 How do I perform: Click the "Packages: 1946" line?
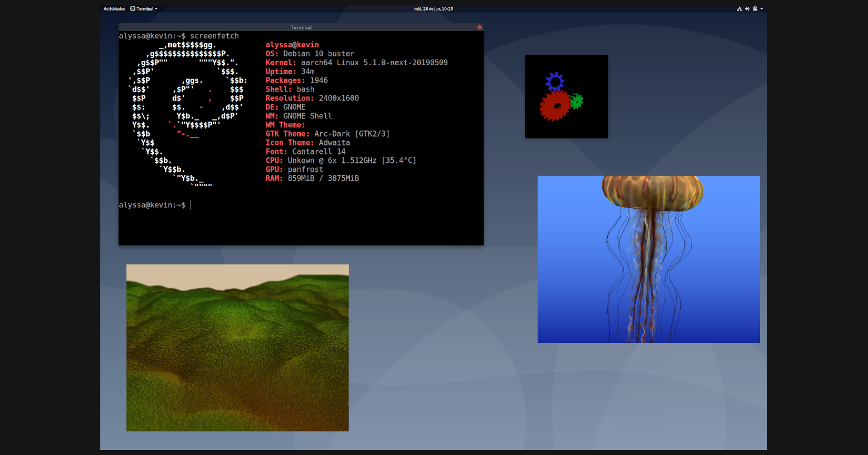click(x=296, y=80)
